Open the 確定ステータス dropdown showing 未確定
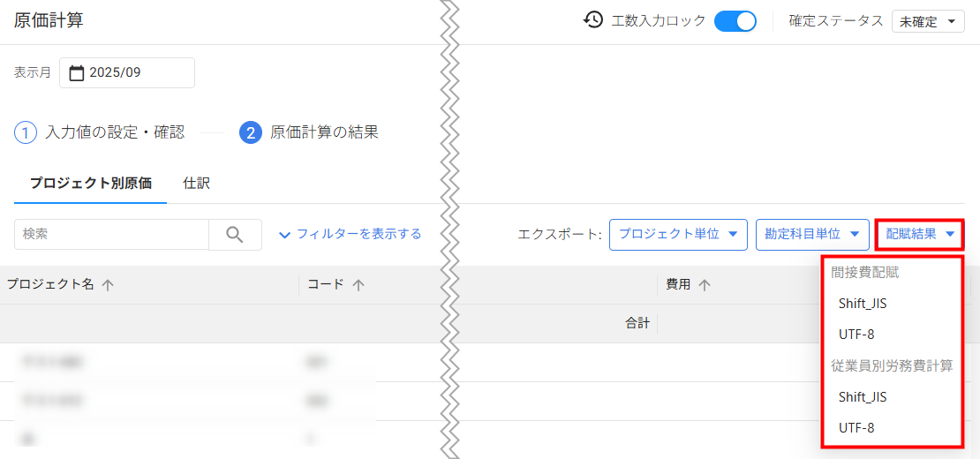 (x=928, y=22)
